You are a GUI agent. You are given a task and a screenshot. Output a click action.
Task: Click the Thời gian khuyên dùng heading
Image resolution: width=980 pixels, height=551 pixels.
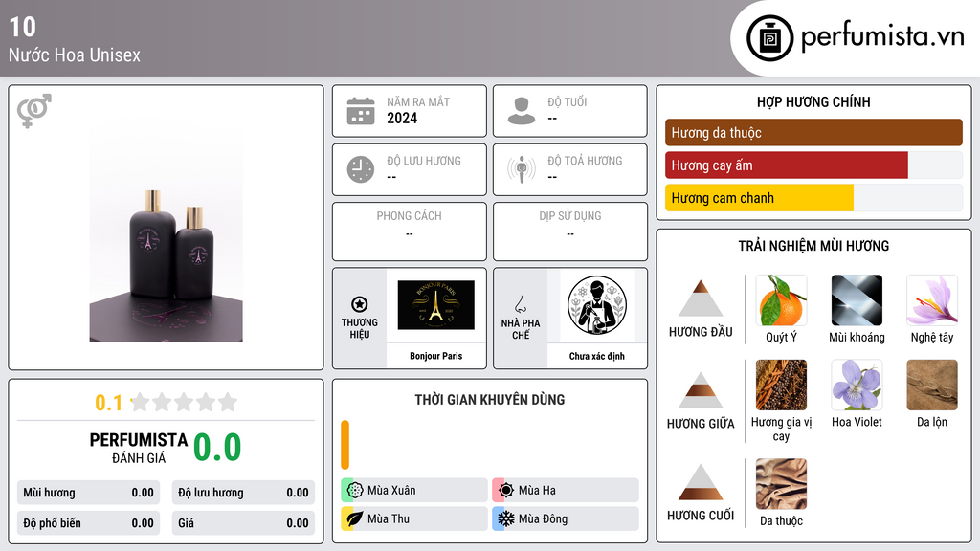[x=490, y=400]
